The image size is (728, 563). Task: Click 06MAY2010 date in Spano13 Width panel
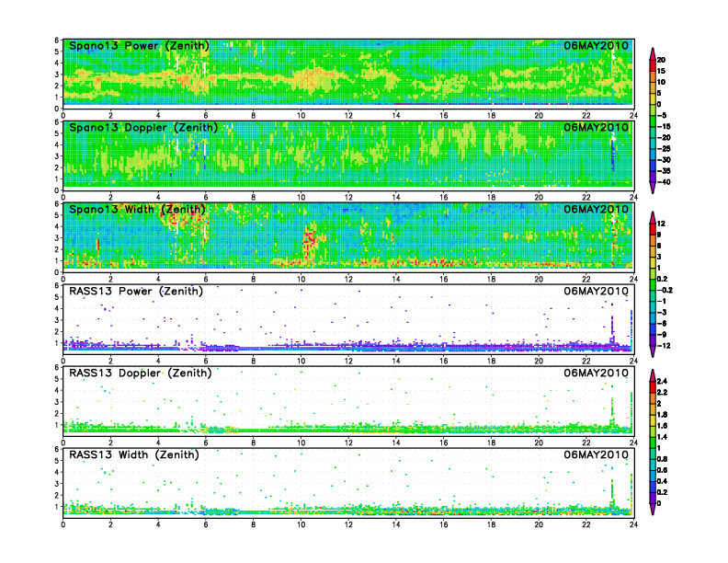click(597, 210)
